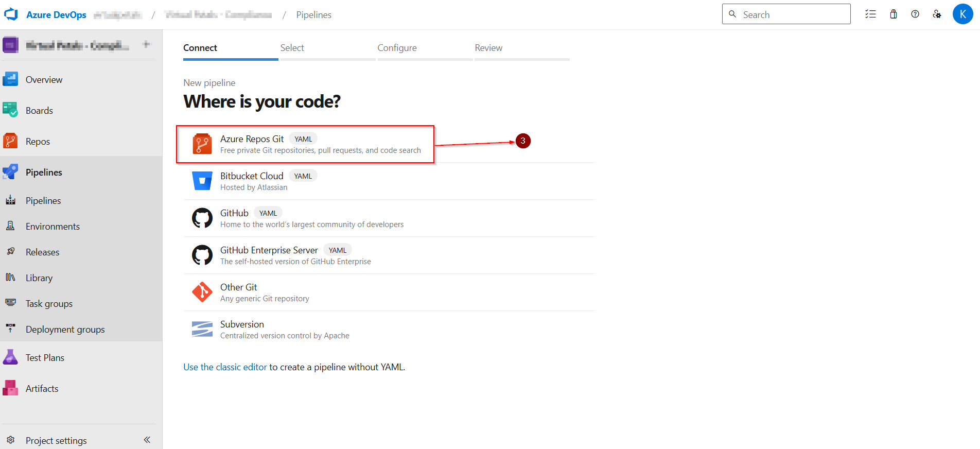This screenshot has height=449, width=980.
Task: Click the YAML badge next to GitHub
Action: (268, 213)
